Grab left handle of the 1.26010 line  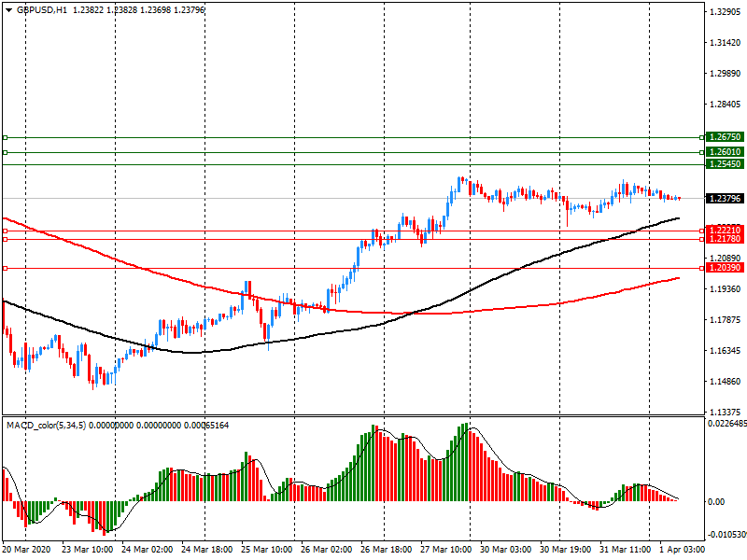point(6,152)
